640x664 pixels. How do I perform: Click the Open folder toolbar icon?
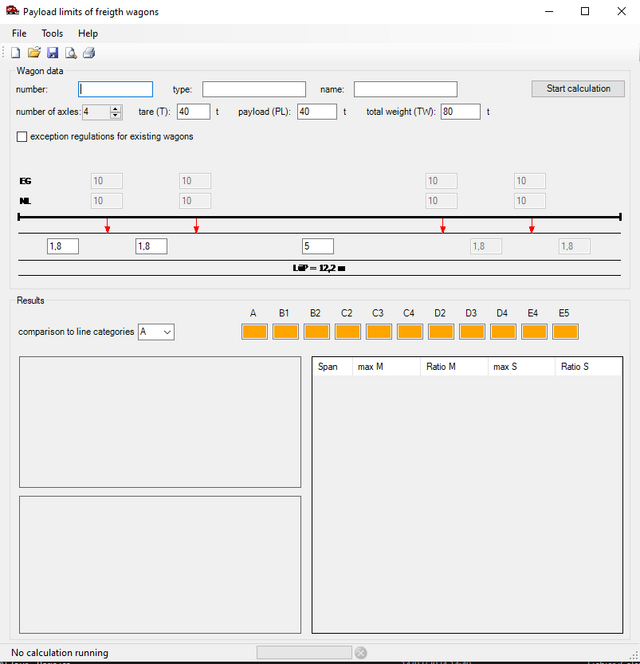(33, 53)
